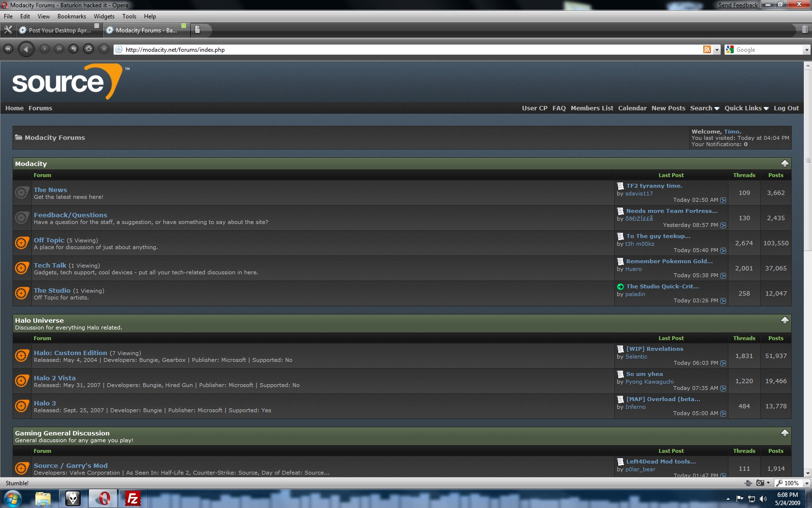This screenshot has width=812, height=508.
Task: Click in the URL address field
Action: [411, 50]
